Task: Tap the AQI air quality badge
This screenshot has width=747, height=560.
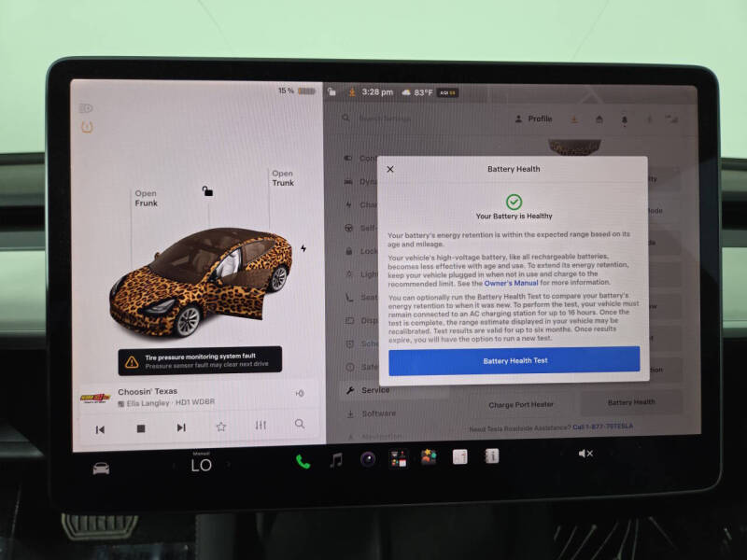Action: click(447, 92)
